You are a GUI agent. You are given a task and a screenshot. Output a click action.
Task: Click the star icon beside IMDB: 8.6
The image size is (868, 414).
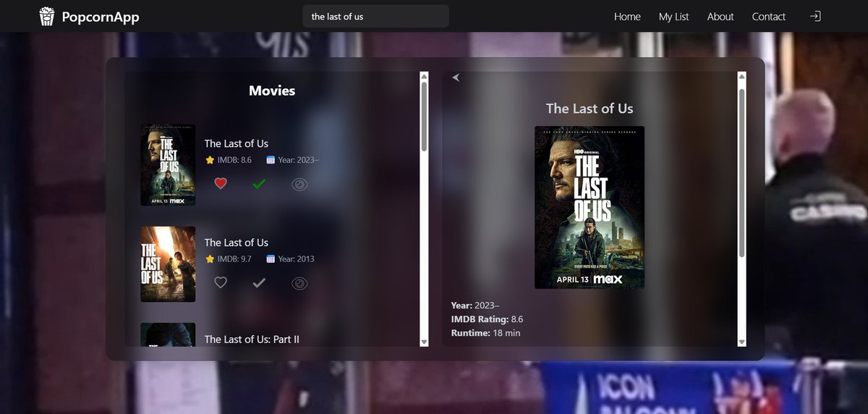point(210,160)
